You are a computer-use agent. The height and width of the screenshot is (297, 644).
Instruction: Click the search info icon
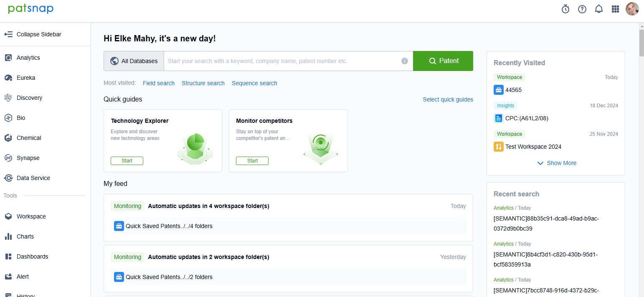coord(404,61)
